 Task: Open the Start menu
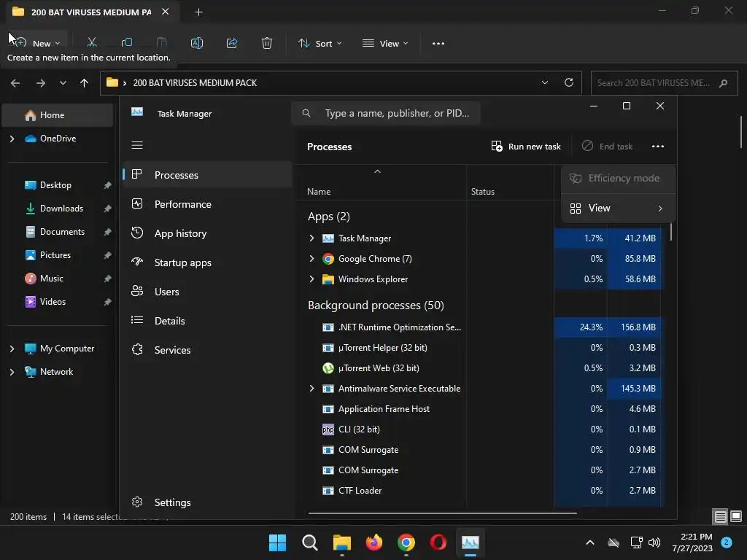point(277,542)
